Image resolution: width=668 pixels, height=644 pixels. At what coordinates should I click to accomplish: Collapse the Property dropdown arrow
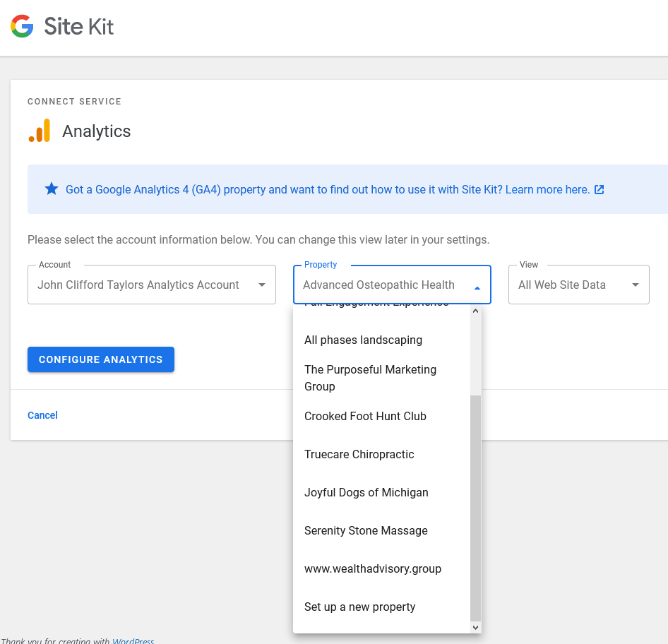[477, 288]
